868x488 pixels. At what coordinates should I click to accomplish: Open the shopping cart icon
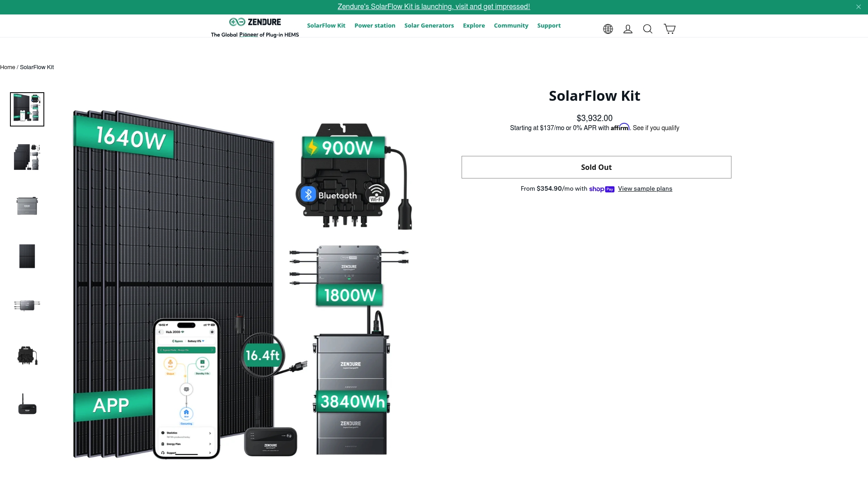pos(670,29)
